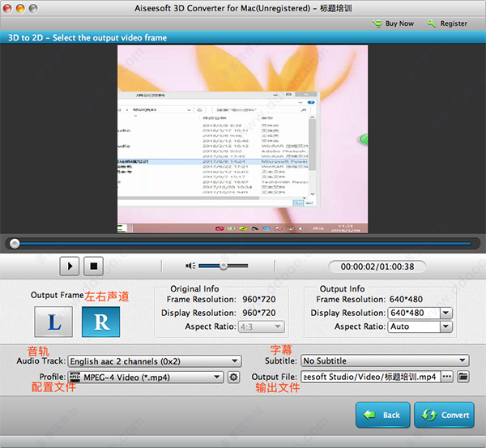Click the video preview frame
The width and height of the screenshot is (486, 448).
(x=243, y=139)
